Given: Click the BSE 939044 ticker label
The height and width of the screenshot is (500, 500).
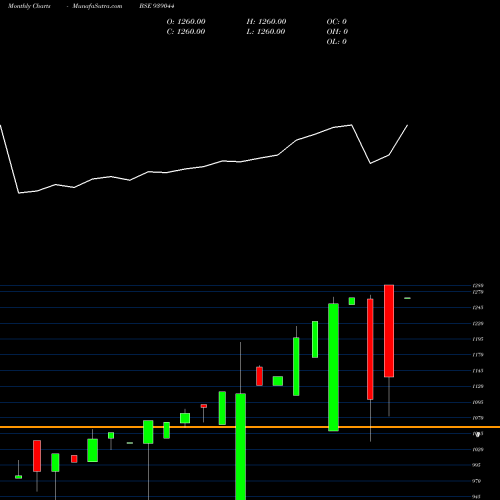Looking at the screenshot, I should coord(157,6).
